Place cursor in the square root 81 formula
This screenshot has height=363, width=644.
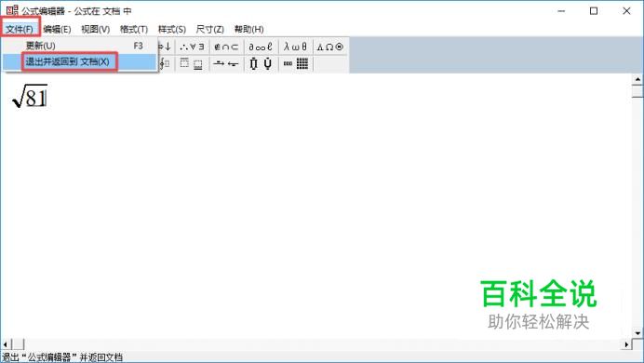pyautogui.click(x=30, y=96)
